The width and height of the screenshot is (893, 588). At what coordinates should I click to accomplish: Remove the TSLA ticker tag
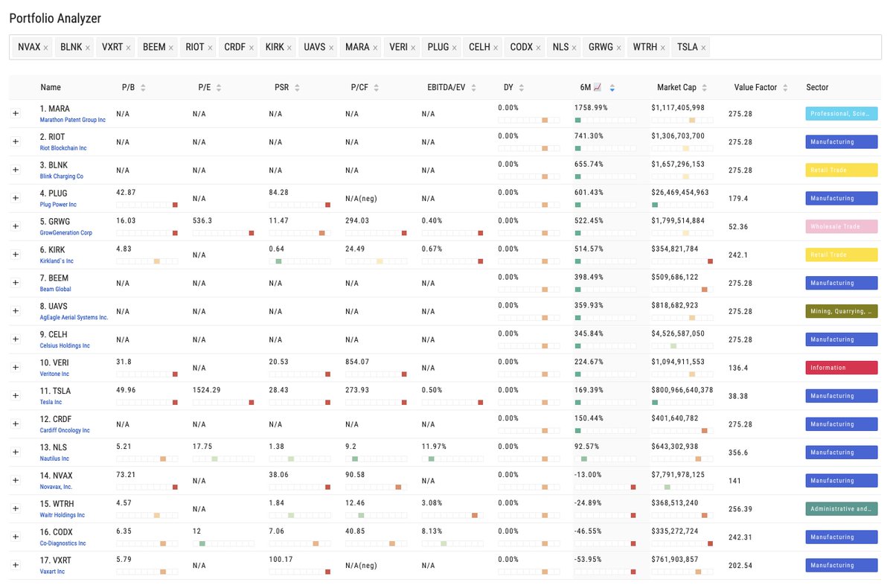[704, 48]
